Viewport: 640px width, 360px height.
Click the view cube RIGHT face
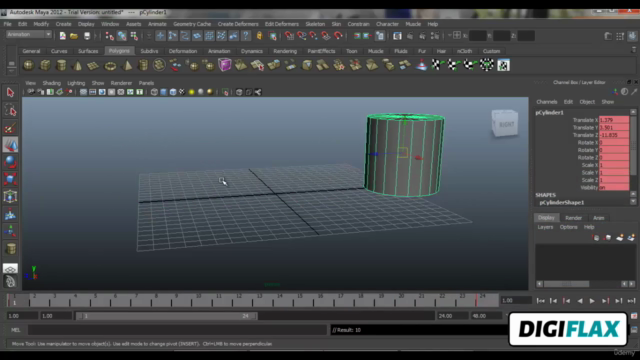coord(505,123)
